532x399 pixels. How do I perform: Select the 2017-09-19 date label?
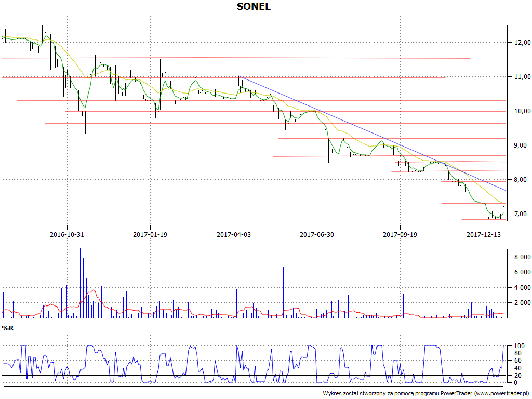(400, 234)
